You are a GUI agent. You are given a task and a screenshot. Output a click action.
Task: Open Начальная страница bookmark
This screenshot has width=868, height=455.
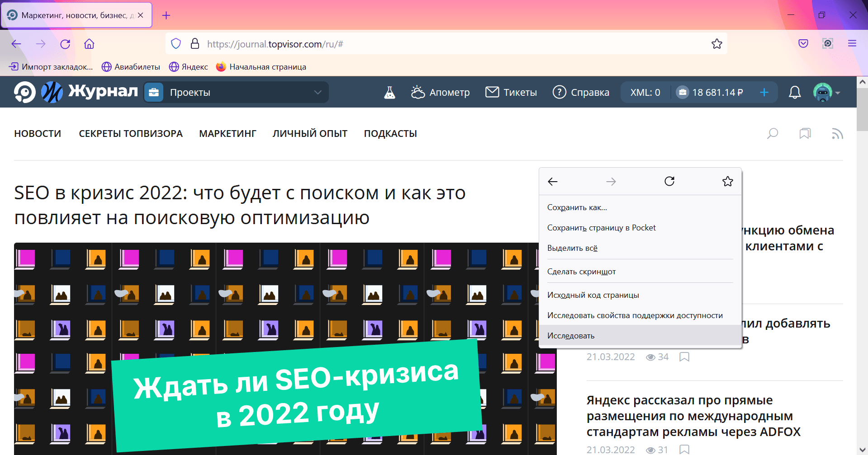261,67
